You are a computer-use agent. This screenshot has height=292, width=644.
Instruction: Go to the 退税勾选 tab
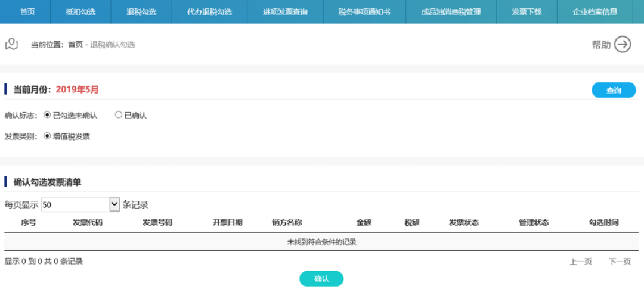click(x=141, y=12)
